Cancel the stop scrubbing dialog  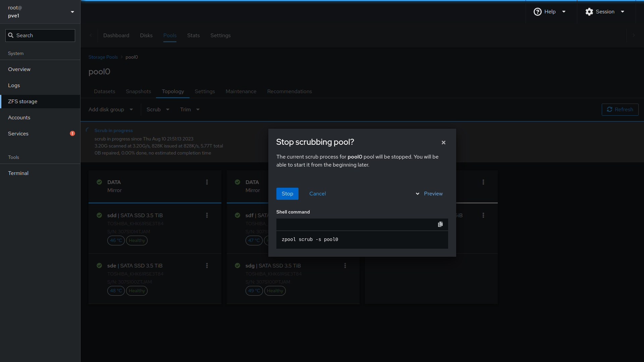[x=317, y=194]
